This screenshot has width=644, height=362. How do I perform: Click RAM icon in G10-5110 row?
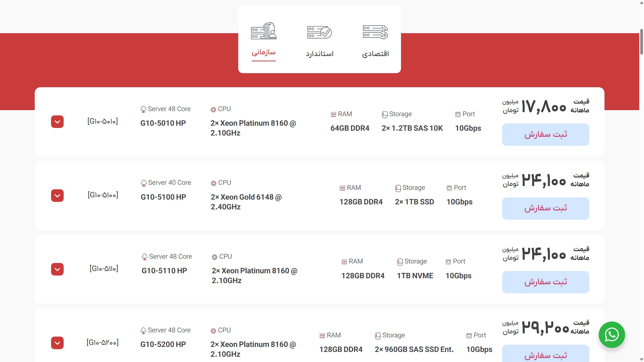pyautogui.click(x=344, y=262)
